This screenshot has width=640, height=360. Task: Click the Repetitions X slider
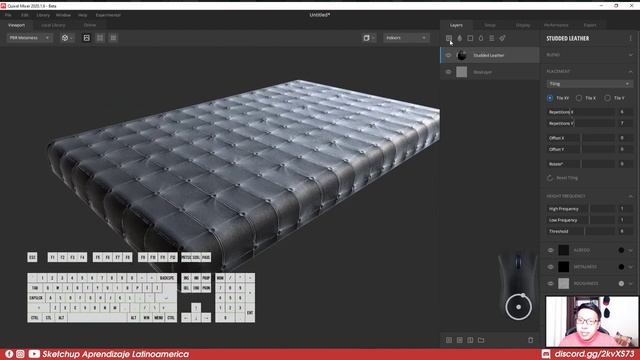580,112
